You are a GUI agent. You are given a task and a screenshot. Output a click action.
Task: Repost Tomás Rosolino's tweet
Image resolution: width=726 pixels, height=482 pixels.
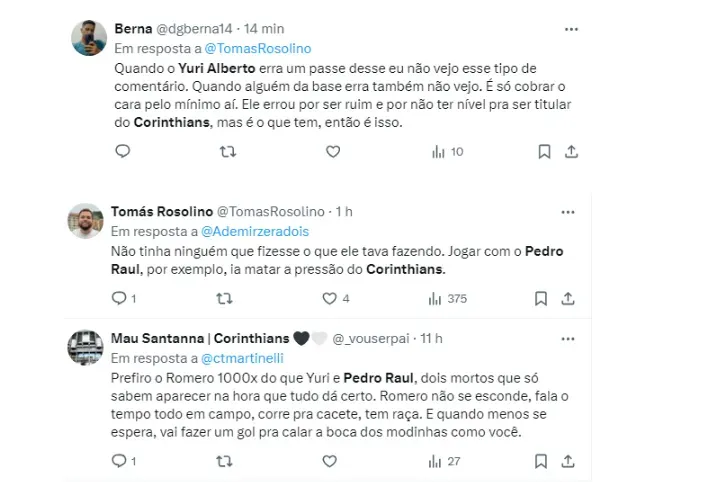226,298
